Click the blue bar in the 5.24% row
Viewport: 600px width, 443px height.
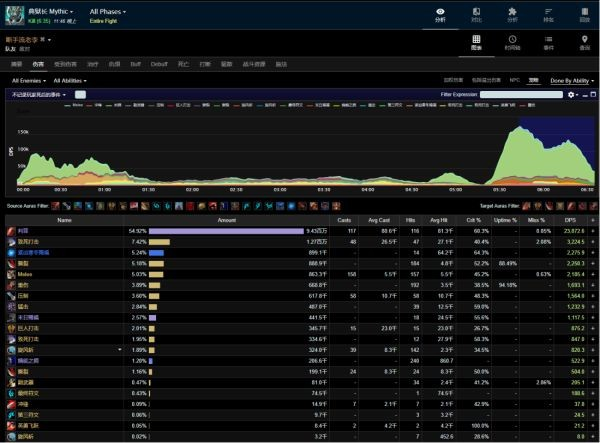[156, 252]
